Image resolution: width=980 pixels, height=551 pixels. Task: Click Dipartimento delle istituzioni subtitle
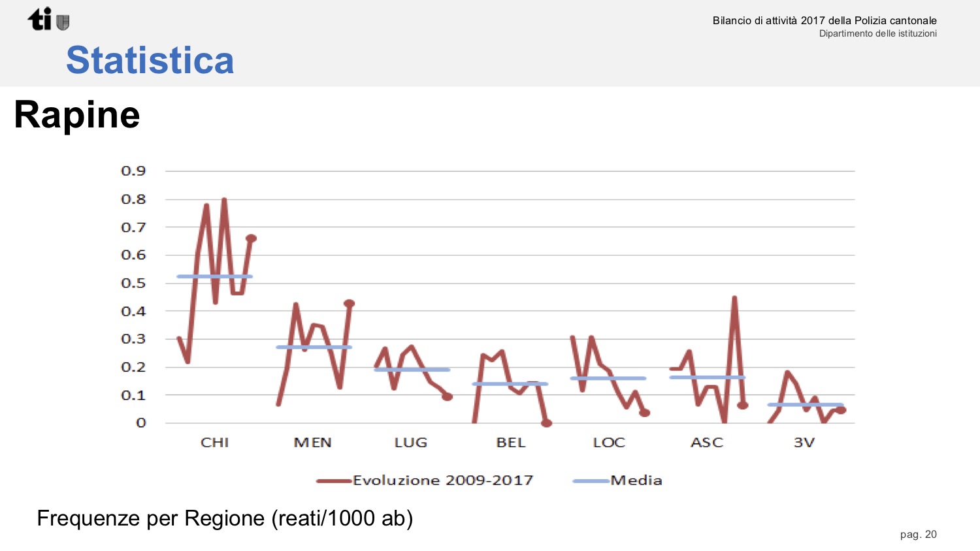coord(878,33)
